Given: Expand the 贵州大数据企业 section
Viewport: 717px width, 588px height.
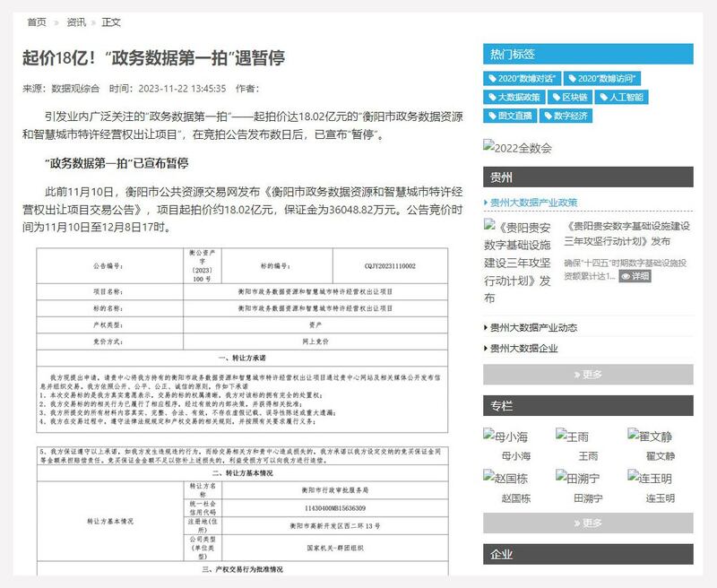Looking at the screenshot, I should pos(523,349).
